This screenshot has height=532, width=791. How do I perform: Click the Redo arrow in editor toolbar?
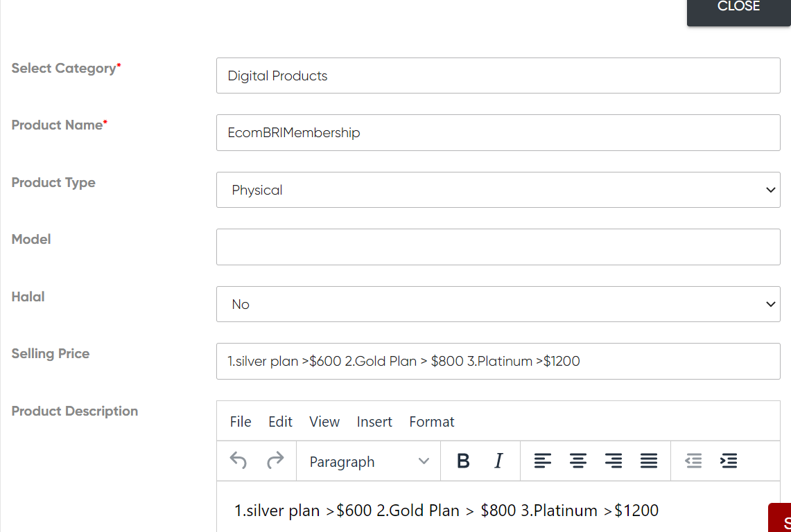pos(275,461)
